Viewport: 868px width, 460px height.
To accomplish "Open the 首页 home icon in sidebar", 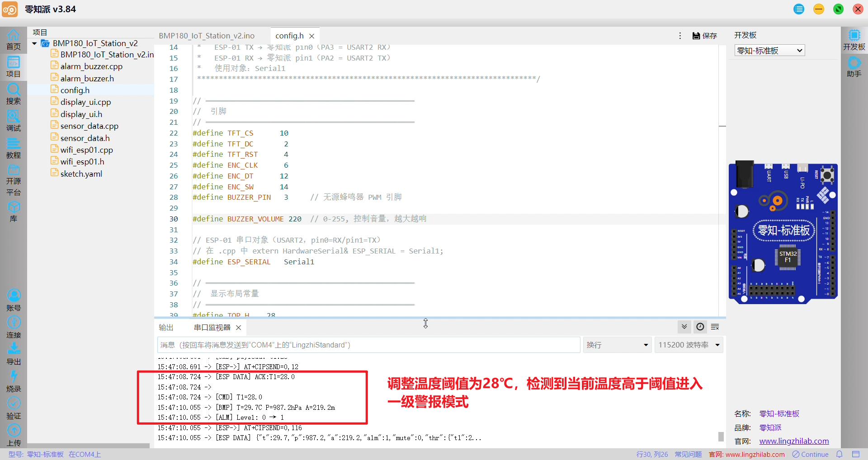I will [x=14, y=40].
